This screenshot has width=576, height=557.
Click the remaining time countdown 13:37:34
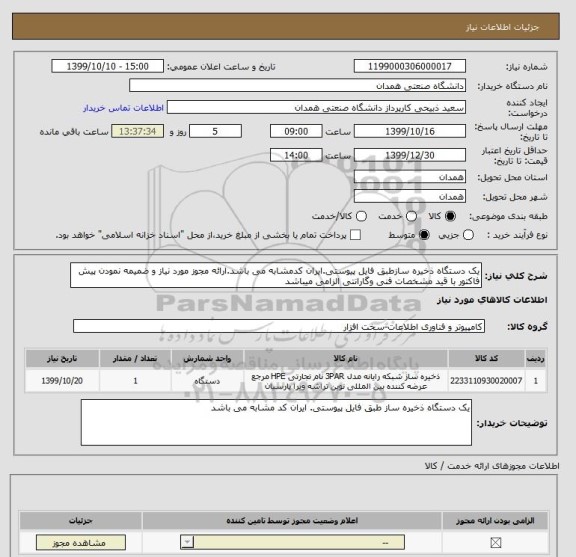137,131
